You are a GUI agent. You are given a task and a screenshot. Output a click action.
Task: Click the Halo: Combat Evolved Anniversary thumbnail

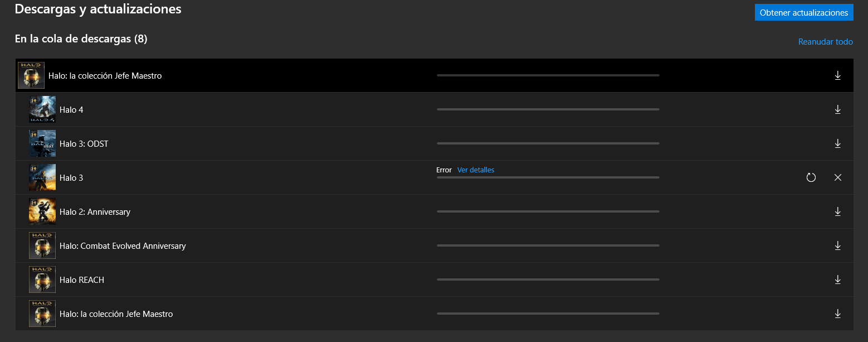pos(42,245)
